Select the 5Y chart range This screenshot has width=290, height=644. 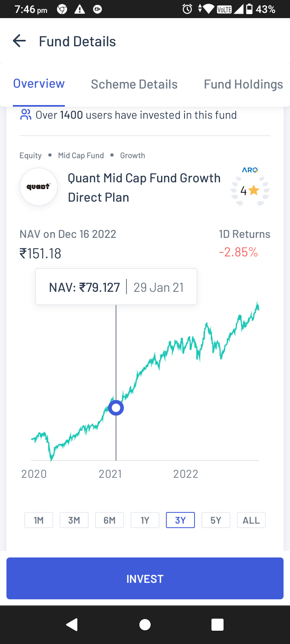click(x=216, y=520)
